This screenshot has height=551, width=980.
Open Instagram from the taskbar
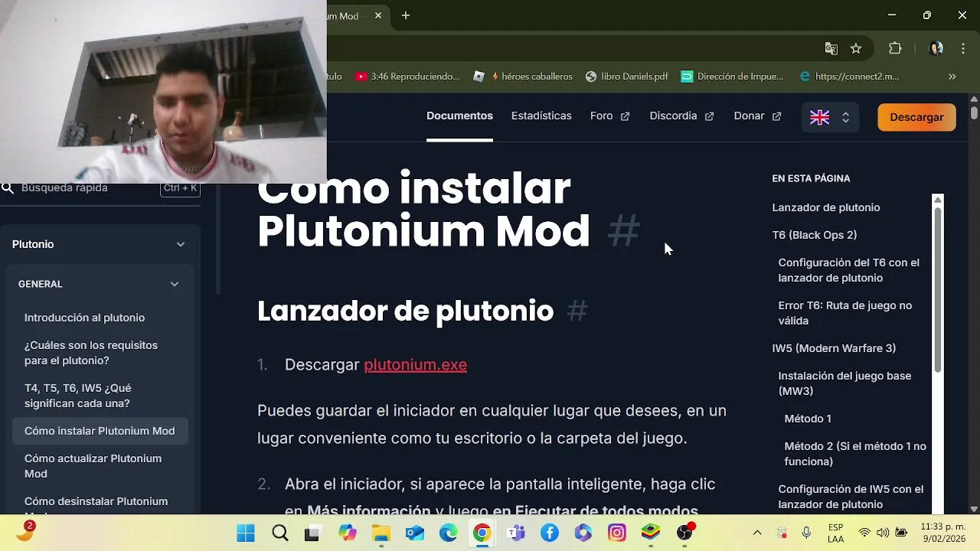click(616, 533)
